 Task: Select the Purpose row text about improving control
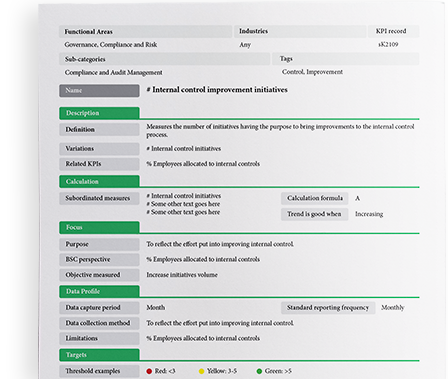tap(220, 244)
